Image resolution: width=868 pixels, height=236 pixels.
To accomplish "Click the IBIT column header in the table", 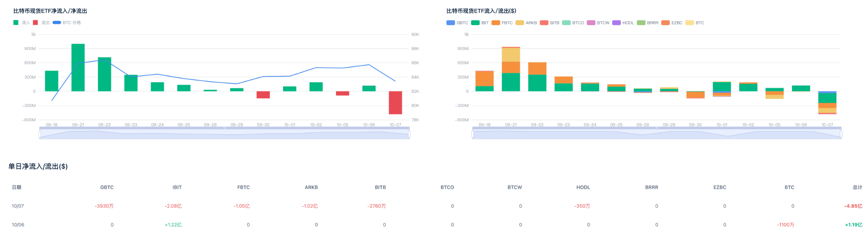I will [177, 187].
